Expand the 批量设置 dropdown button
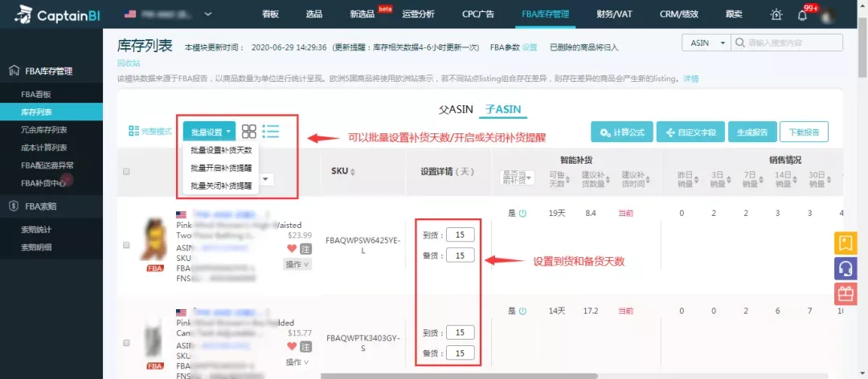868x379 pixels. coord(210,132)
